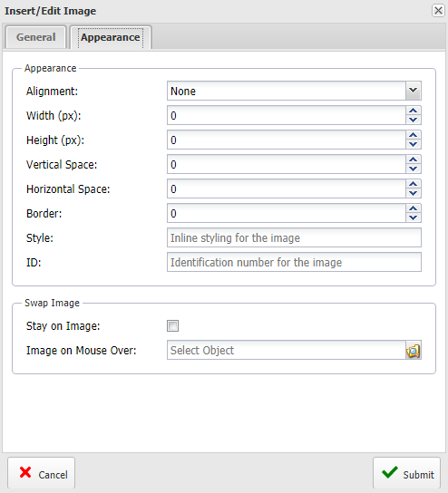Cancel the image dialog
The height and width of the screenshot is (493, 448).
click(41, 473)
